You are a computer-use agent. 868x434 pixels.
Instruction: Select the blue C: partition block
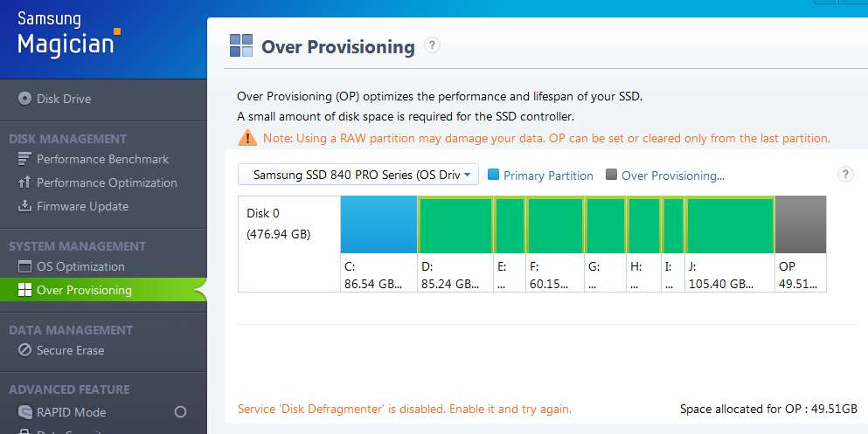pos(378,224)
